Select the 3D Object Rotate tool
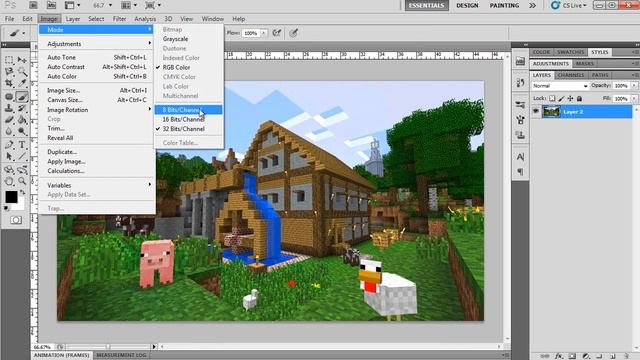The image size is (640, 360). click(x=9, y=170)
